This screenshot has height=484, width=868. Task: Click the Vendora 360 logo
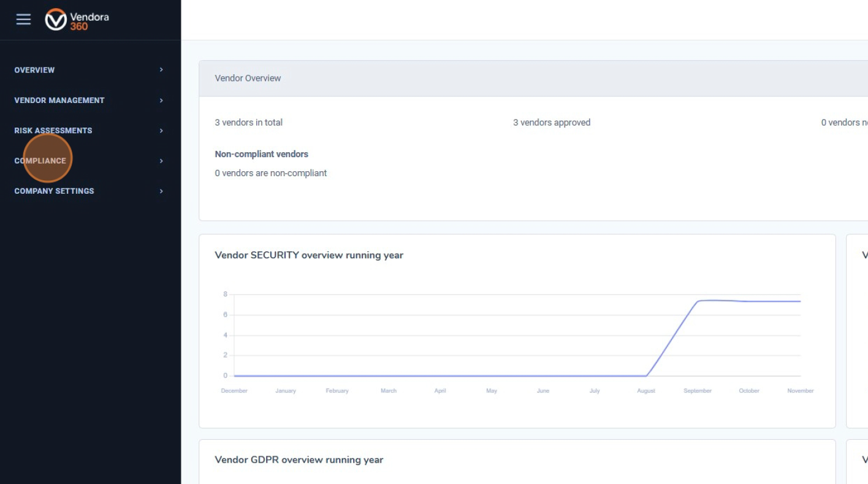point(77,20)
